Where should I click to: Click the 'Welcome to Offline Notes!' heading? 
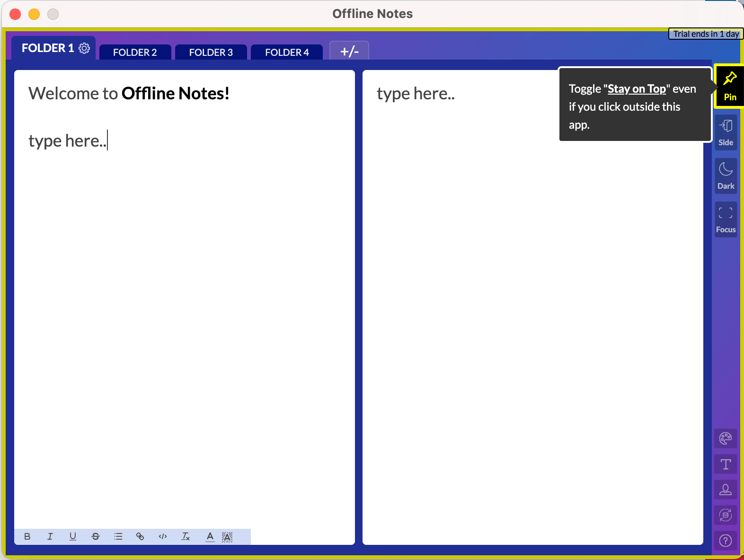click(x=129, y=94)
